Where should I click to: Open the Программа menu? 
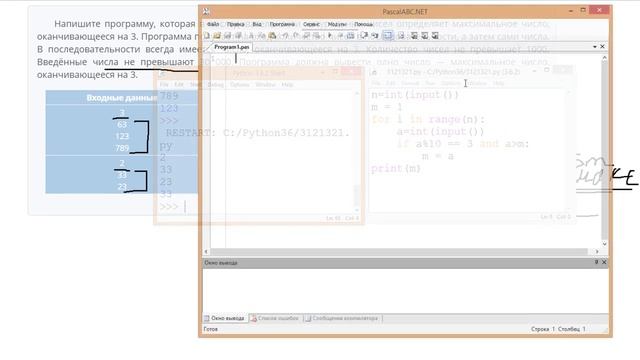click(282, 24)
